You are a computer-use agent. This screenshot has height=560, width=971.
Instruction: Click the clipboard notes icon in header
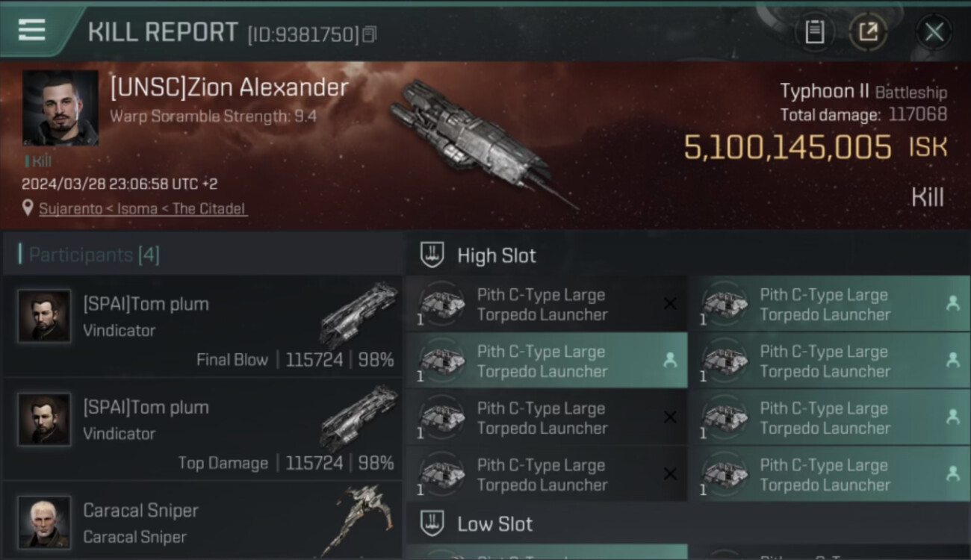(x=814, y=32)
